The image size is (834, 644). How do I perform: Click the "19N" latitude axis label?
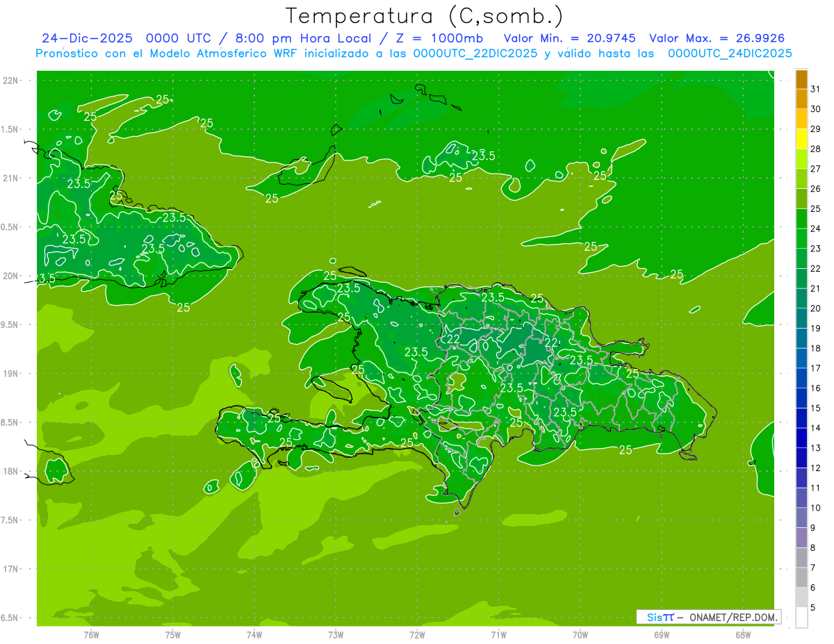coord(10,374)
